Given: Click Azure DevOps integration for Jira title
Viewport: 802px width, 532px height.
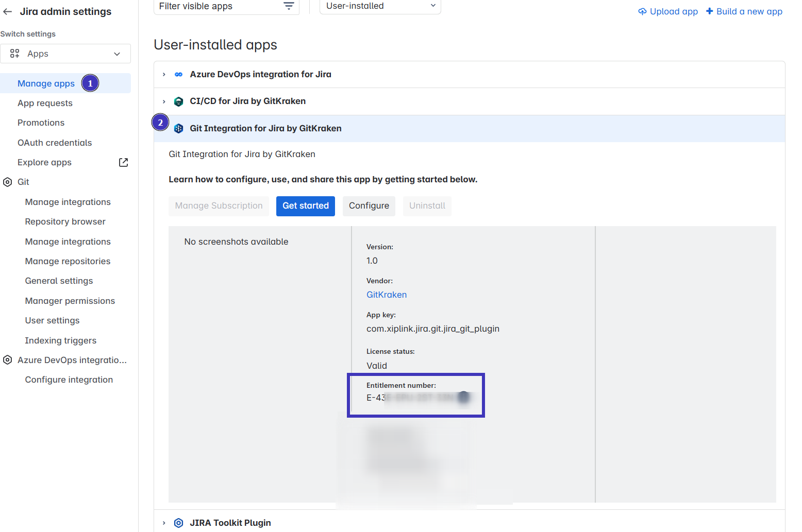Looking at the screenshot, I should 260,74.
